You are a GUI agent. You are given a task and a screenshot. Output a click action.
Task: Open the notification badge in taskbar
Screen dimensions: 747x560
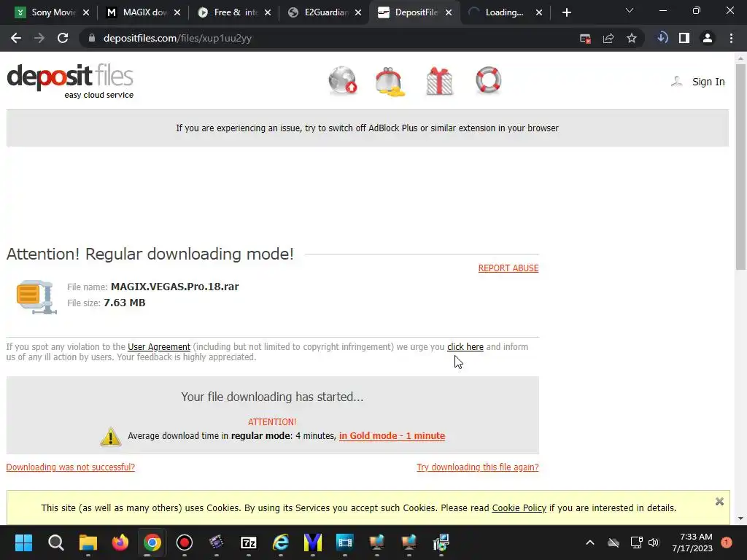point(727,542)
